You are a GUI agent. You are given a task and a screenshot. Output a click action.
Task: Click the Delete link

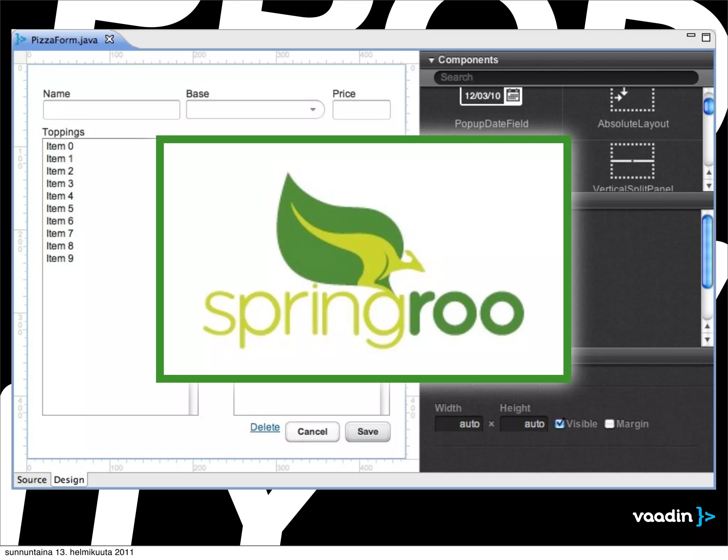click(x=265, y=427)
